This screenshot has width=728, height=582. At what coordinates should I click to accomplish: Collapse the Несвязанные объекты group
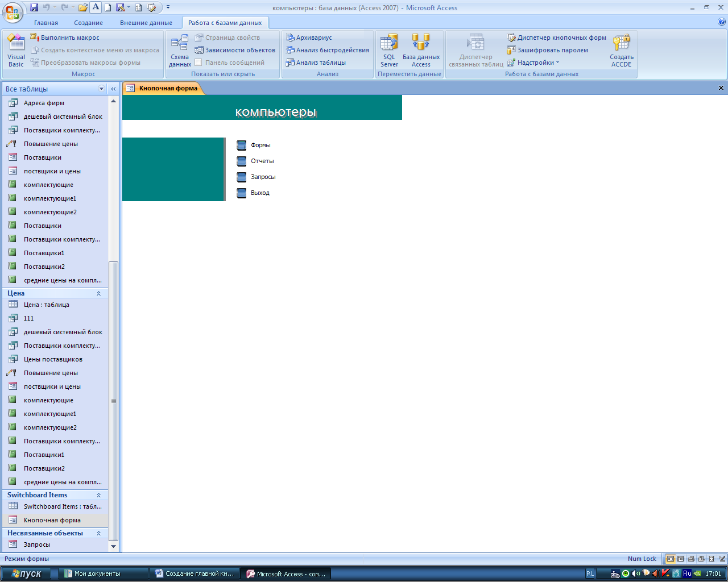click(x=98, y=533)
